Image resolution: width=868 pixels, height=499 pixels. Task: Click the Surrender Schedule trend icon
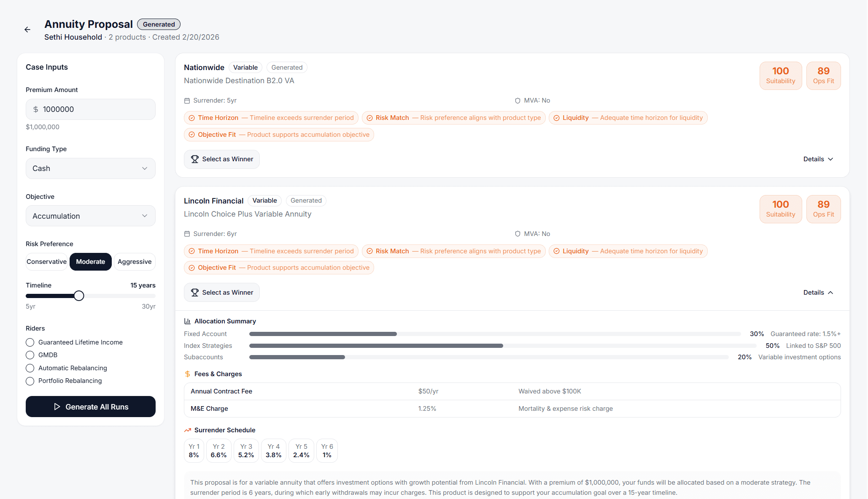coord(188,430)
